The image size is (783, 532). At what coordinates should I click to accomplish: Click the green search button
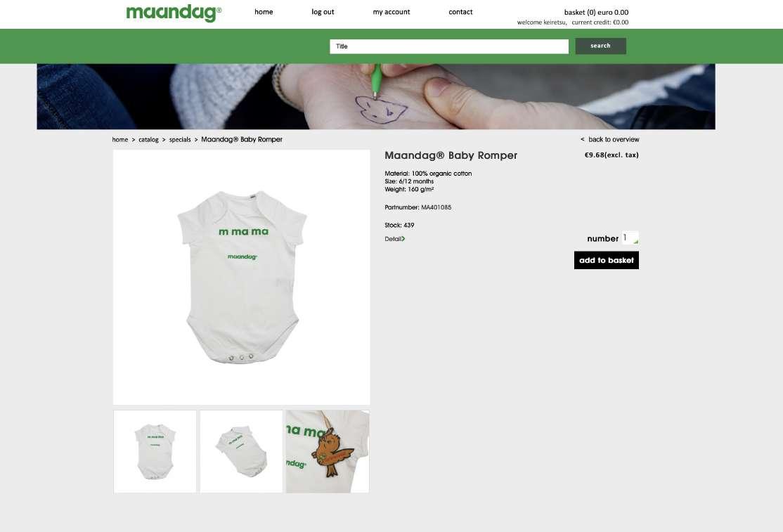(x=600, y=46)
